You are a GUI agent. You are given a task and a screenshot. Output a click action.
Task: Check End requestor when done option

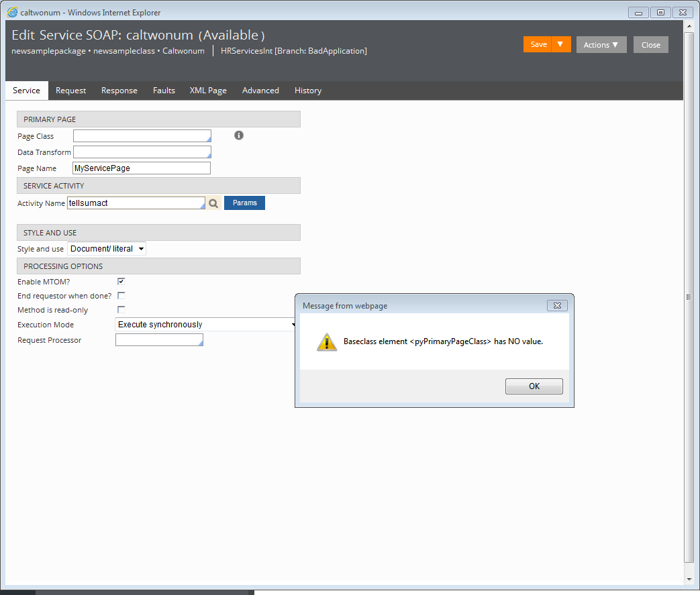coord(121,296)
